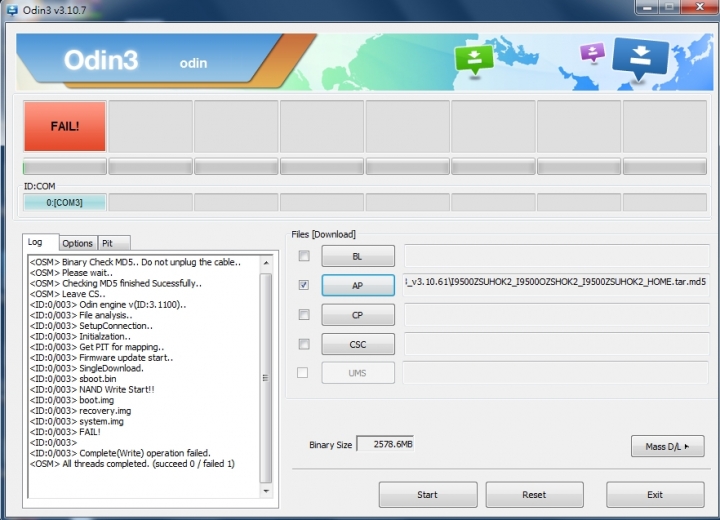Click log line 'Firmware update start..'

coord(101,358)
